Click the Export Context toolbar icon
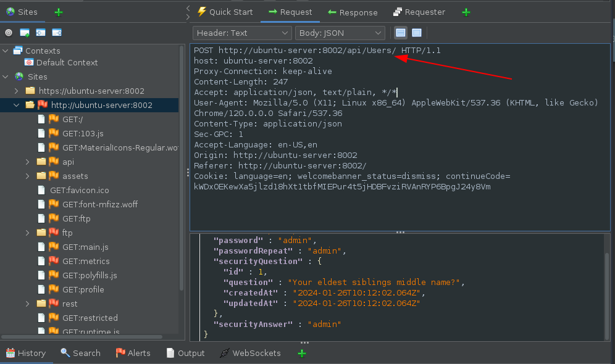Screen dimensions: 615x364 (57, 33)
